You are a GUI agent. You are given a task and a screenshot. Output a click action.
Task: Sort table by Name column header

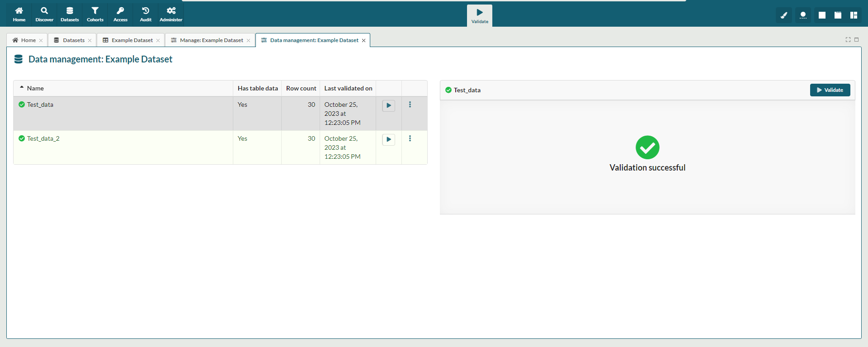tap(35, 88)
